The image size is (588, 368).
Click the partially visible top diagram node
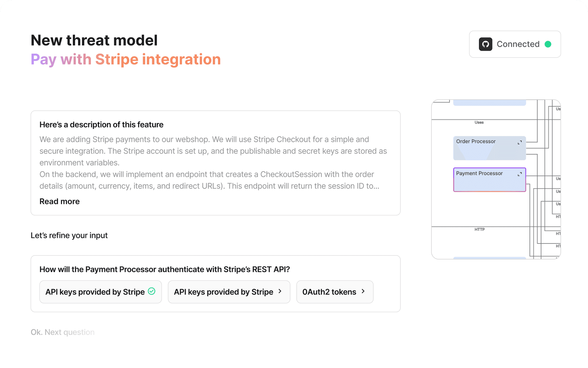tap(489, 103)
